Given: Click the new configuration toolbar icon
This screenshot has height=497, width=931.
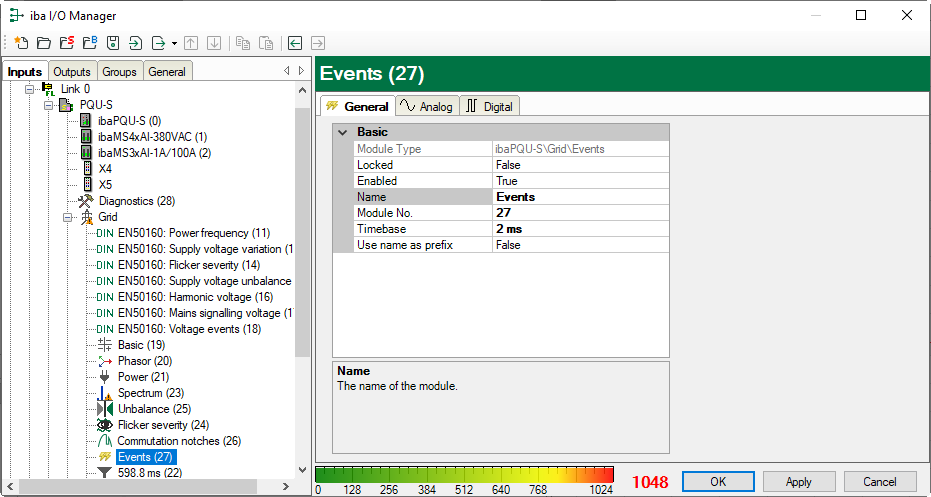Looking at the screenshot, I should (20, 43).
